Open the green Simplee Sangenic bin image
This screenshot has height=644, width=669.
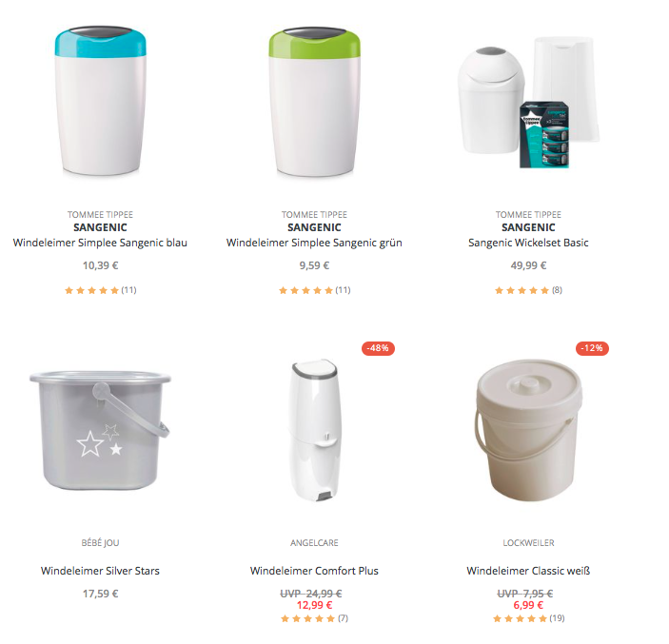click(x=314, y=101)
